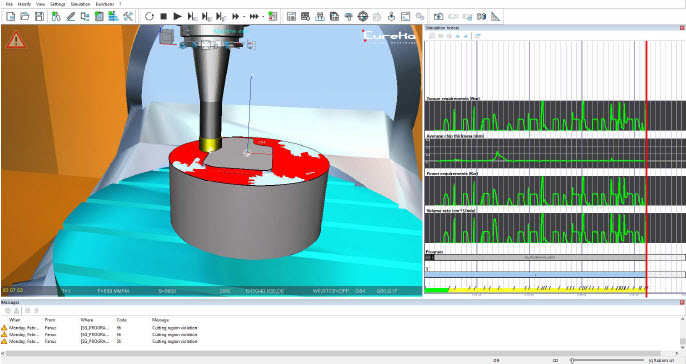Screen dimensions: 686x364
Task: Select first Cutting region violation message
Action: coord(175,328)
